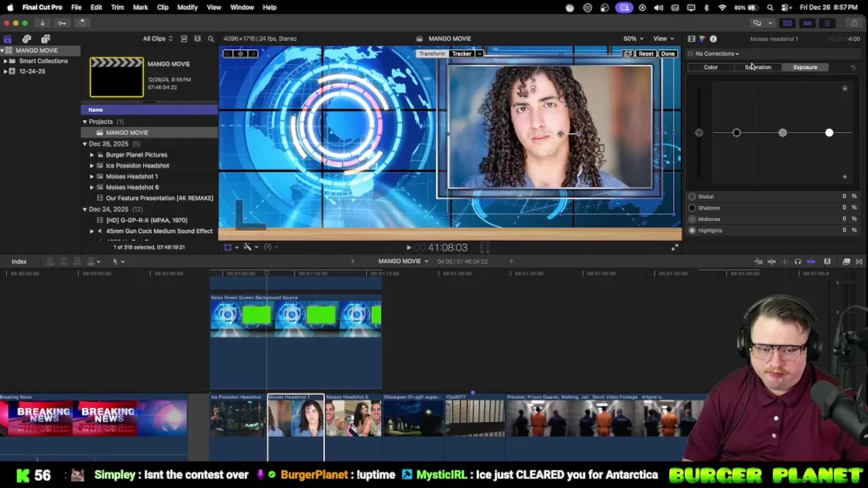Select the Highlights exposure puck
Screen dimensions: 868x488
tap(829, 133)
